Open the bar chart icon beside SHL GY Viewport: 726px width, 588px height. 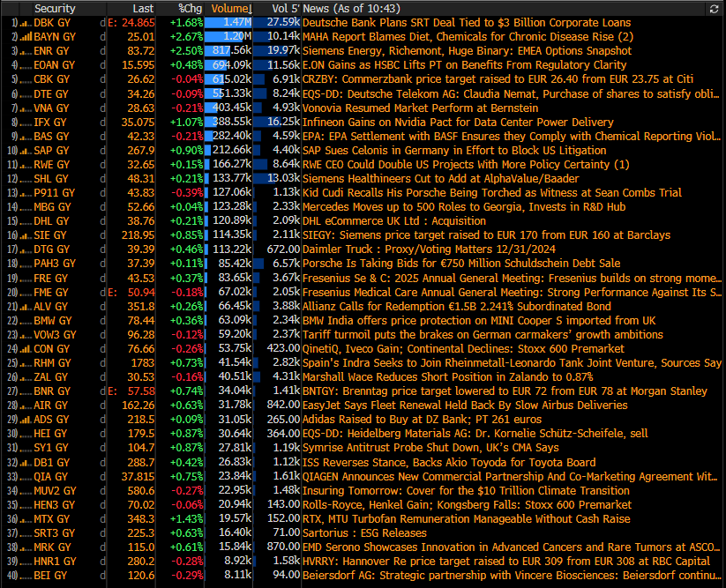point(26,179)
